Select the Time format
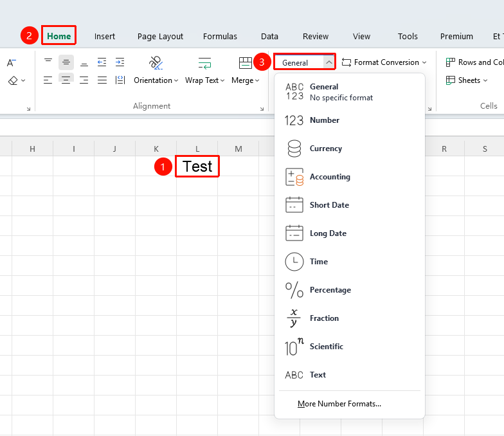 pyautogui.click(x=350, y=262)
